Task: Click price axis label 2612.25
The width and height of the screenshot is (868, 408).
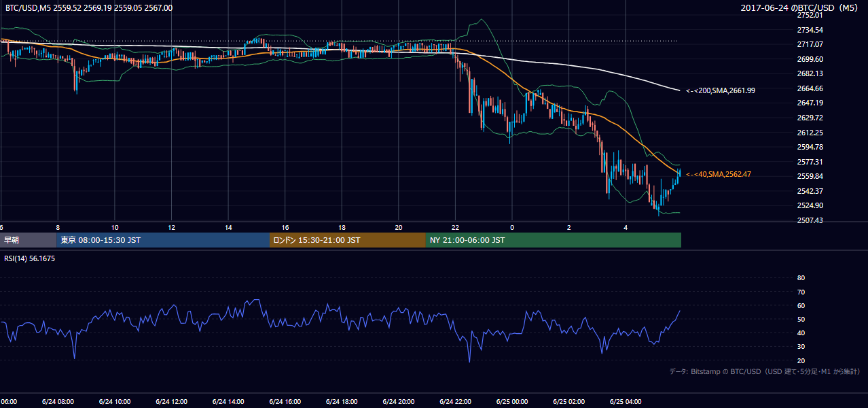Action: coord(810,133)
